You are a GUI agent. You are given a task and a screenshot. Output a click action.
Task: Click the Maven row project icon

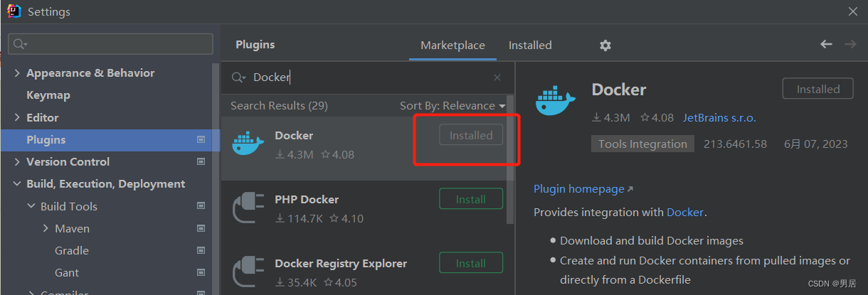point(201,228)
